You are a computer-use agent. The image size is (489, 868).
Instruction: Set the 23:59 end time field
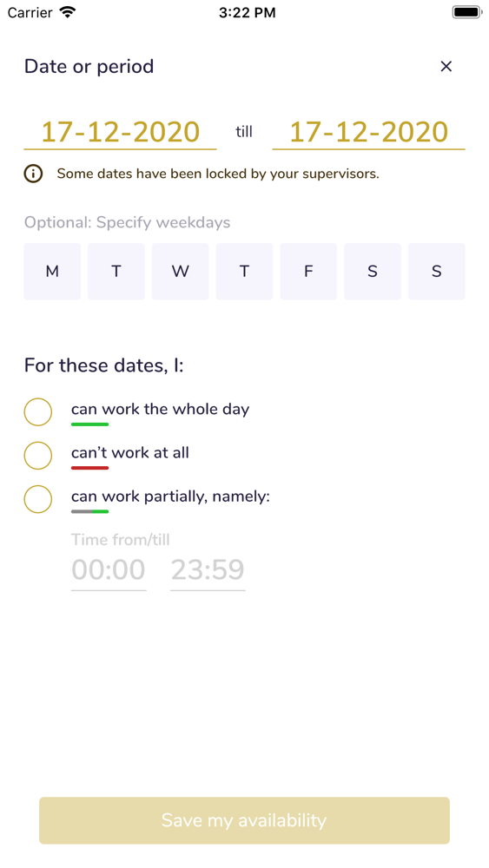click(x=208, y=571)
